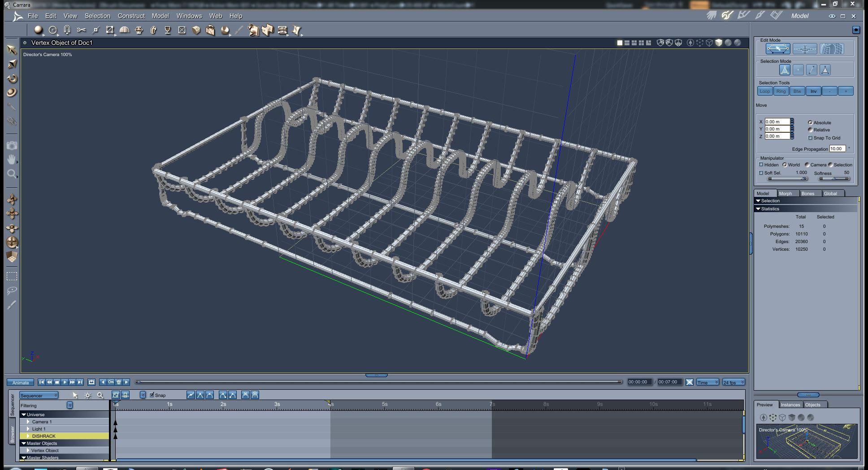Collapse the Statistics section
Viewport: 868px width, 470px height.
(758, 209)
